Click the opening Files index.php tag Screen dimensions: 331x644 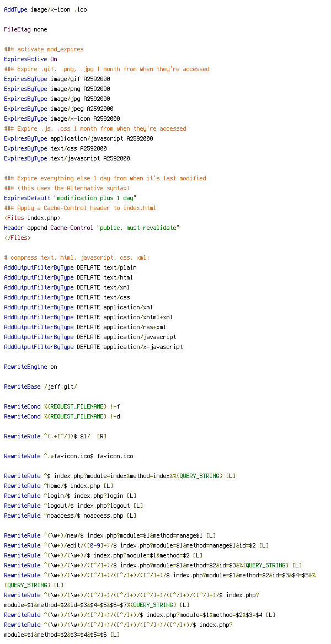pos(32,218)
